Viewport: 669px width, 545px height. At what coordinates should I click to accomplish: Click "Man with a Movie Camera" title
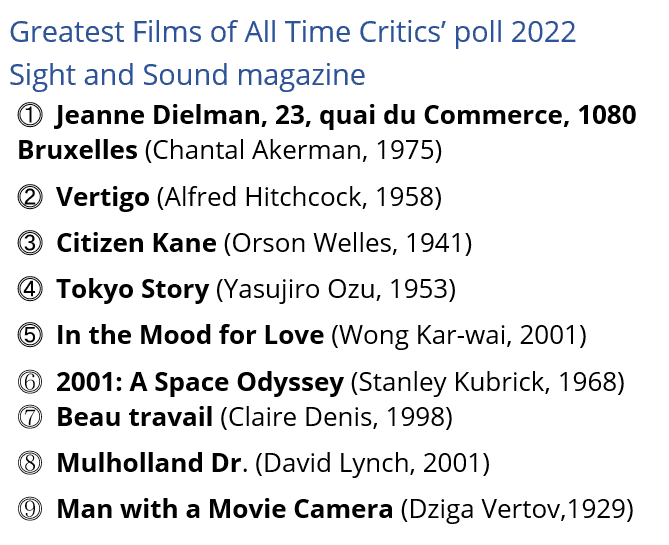click(x=224, y=509)
